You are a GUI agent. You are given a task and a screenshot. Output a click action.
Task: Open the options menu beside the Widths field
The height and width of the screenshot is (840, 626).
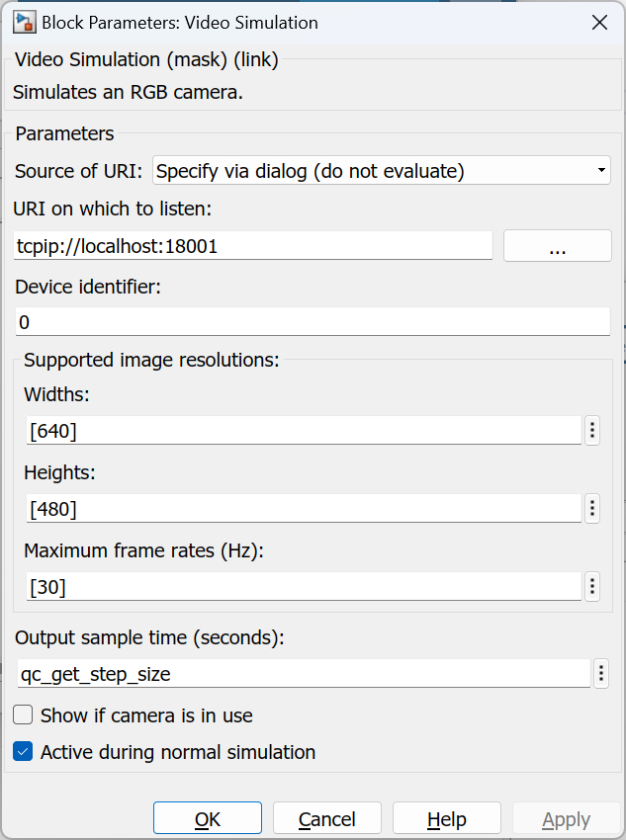(x=592, y=430)
